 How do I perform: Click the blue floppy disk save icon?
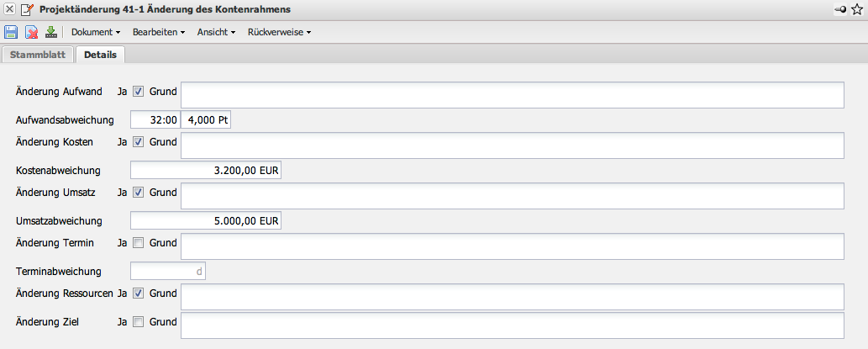pyautogui.click(x=12, y=32)
